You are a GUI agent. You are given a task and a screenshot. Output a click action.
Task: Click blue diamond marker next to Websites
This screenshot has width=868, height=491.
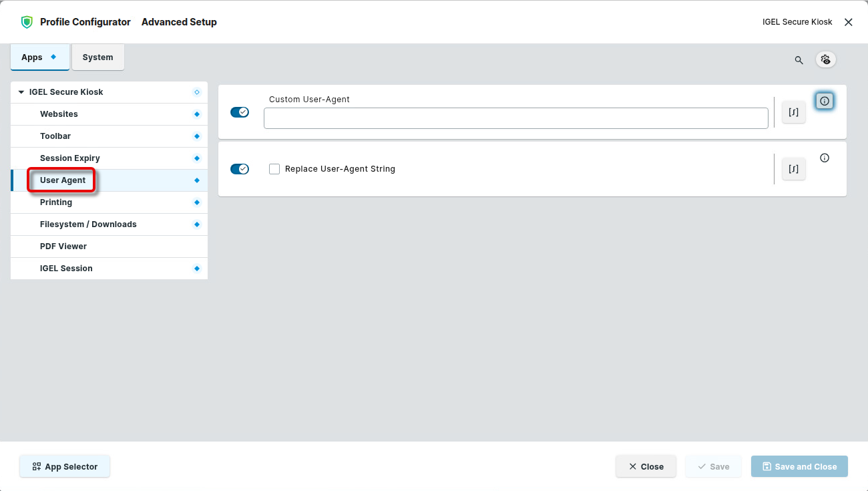click(x=196, y=114)
